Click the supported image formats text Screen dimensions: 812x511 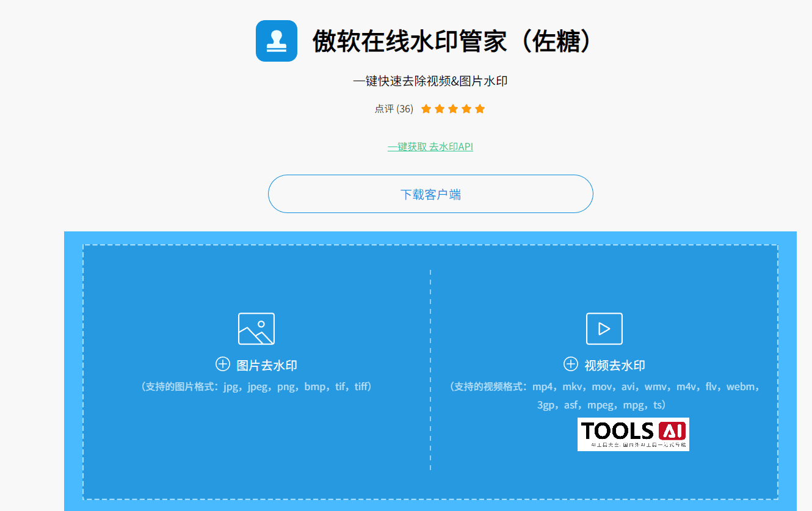click(256, 386)
